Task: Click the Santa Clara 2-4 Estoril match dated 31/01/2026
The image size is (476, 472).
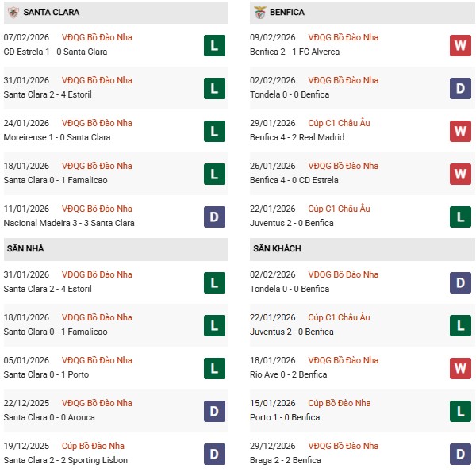Action: 48,94
